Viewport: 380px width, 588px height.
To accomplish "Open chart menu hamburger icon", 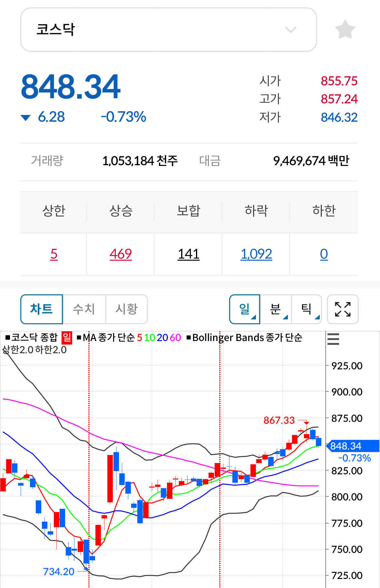I will 333,339.
